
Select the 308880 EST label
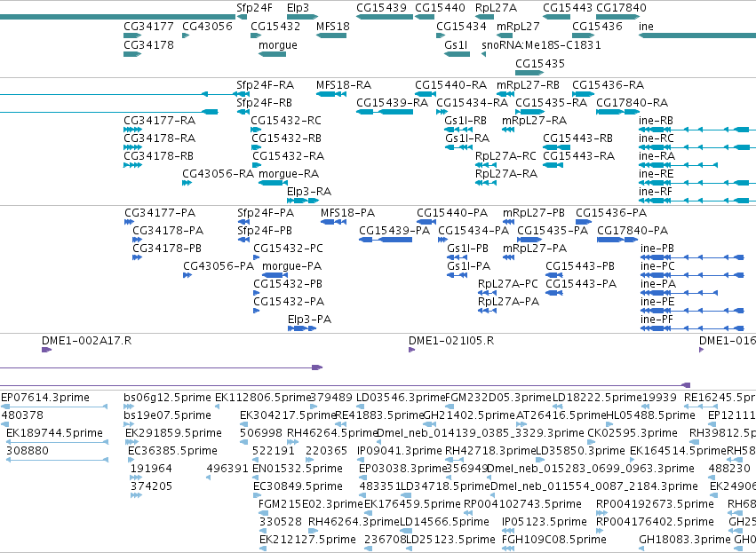[x=28, y=451]
